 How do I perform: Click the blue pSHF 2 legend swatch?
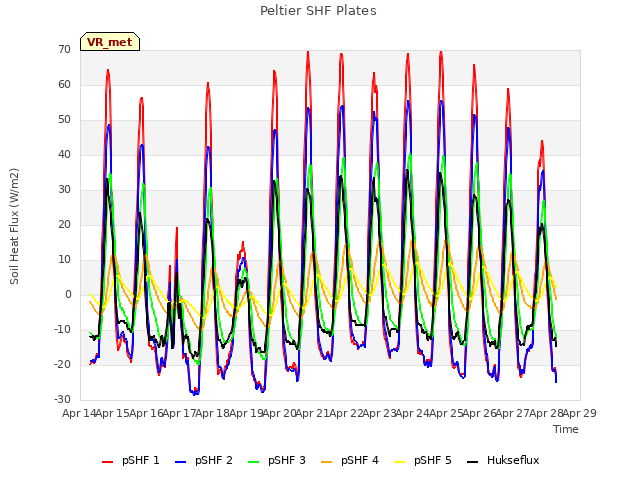(x=180, y=462)
